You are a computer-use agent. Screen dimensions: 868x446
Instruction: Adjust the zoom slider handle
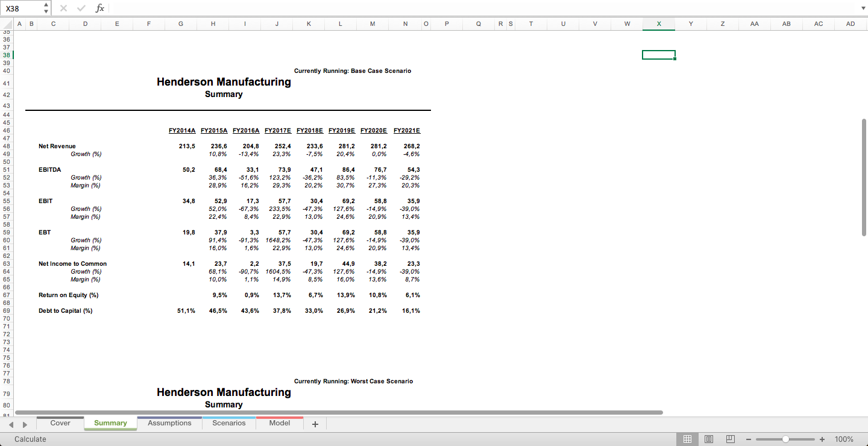tap(785, 439)
